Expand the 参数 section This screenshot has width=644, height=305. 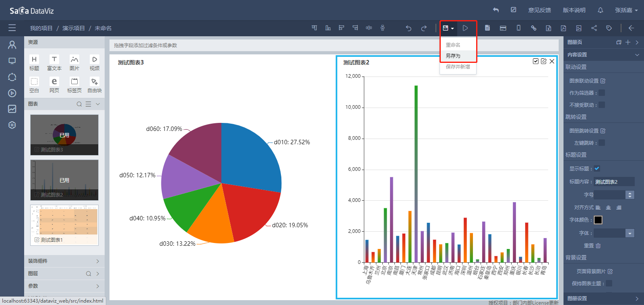[x=64, y=286]
